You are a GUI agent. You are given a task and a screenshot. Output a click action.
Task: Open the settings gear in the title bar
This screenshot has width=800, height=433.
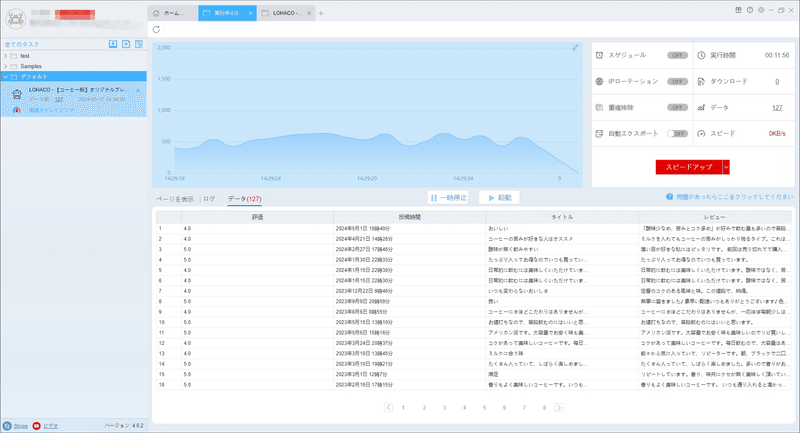point(761,10)
